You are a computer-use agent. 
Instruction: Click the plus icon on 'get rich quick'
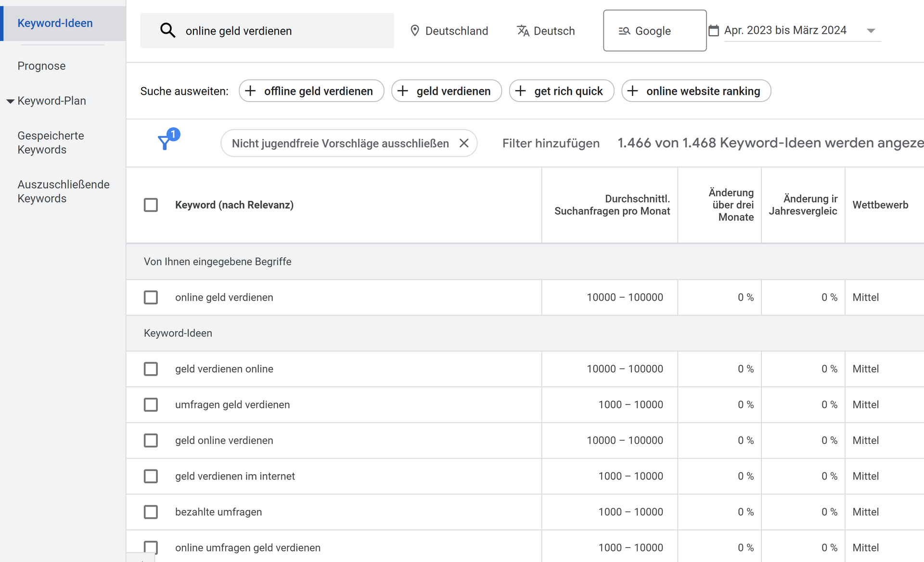(521, 91)
